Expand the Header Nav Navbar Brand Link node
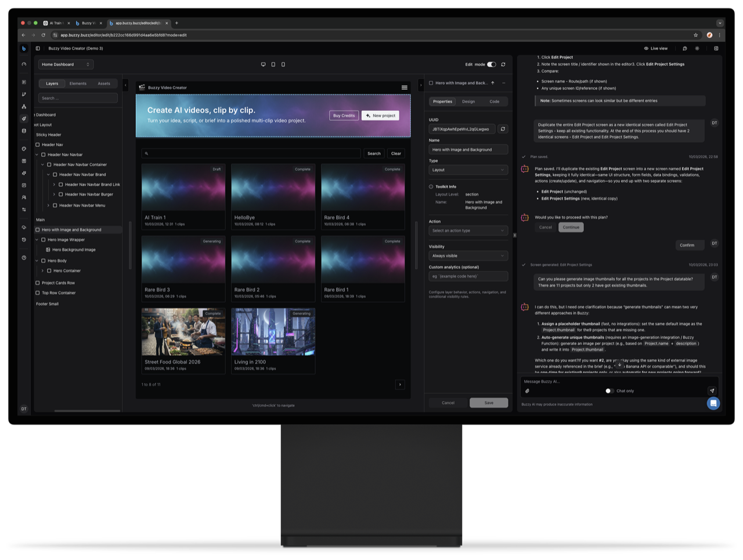 [x=54, y=185]
